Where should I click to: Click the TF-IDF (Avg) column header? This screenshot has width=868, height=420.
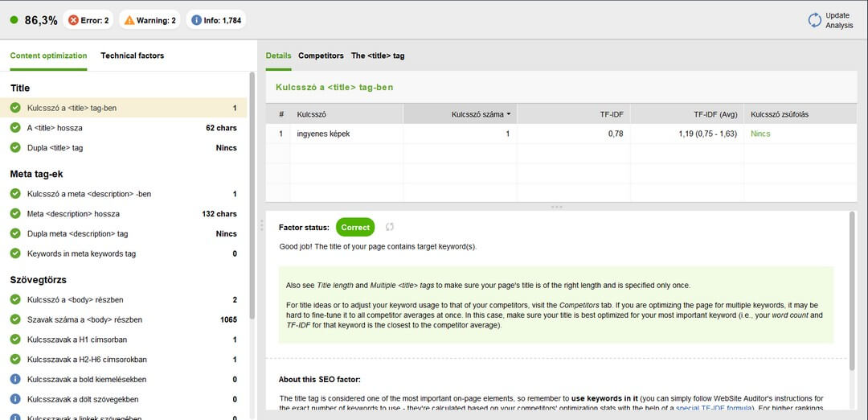[x=714, y=114]
